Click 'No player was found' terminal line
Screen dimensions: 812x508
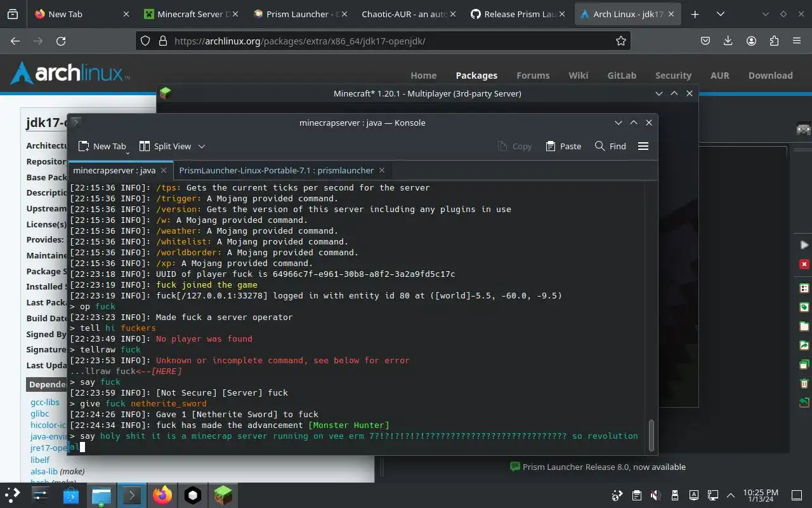[x=204, y=338]
